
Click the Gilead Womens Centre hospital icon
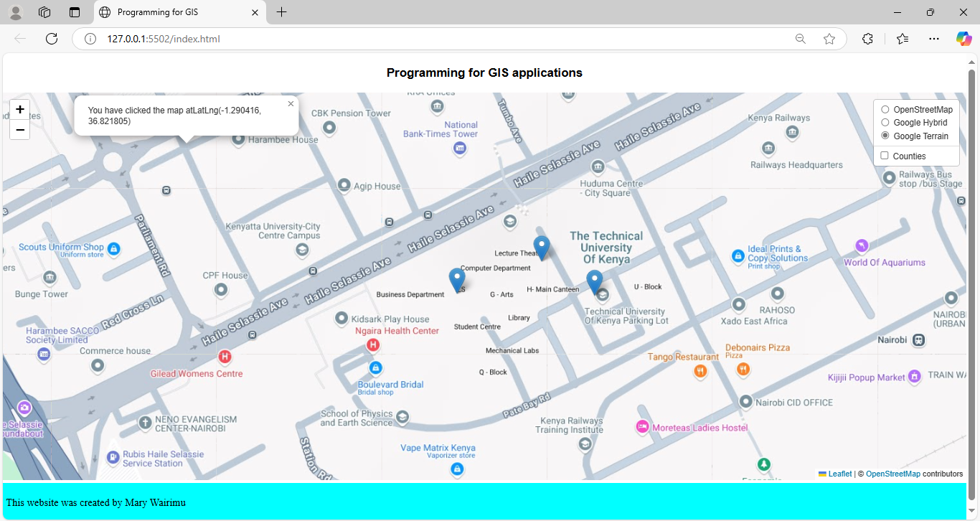(x=225, y=357)
